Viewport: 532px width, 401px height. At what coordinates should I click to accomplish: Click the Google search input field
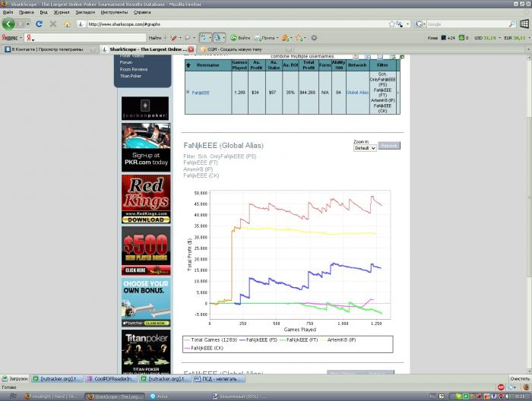[467, 24]
